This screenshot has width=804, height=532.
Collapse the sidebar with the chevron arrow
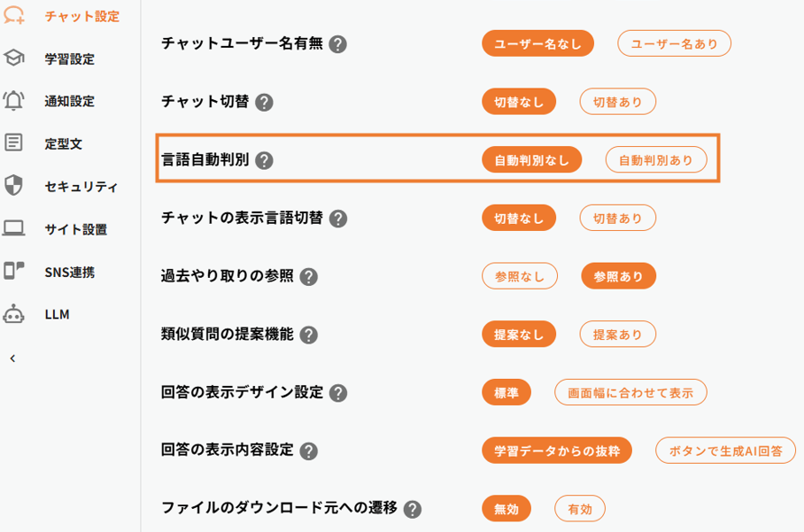coord(12,359)
